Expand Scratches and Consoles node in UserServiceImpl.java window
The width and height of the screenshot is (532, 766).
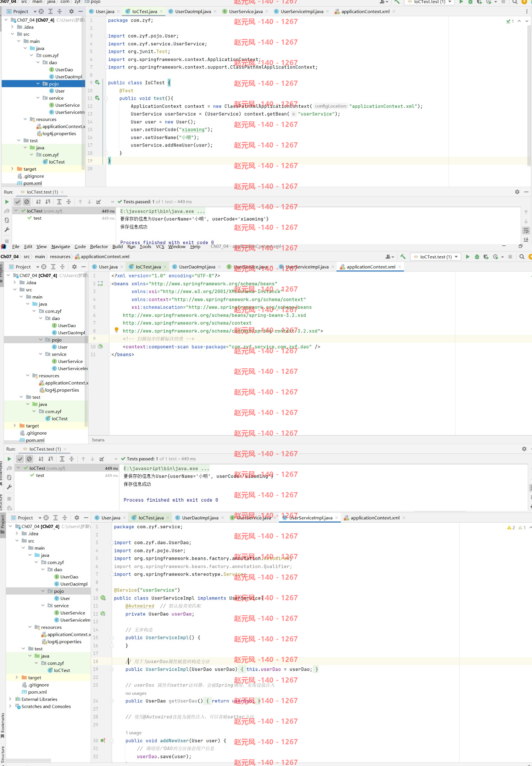click(10, 706)
